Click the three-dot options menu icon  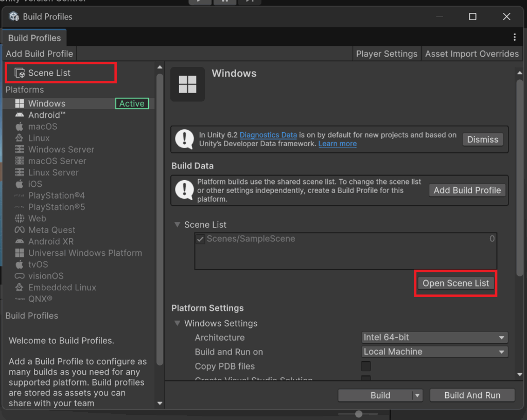pos(514,38)
